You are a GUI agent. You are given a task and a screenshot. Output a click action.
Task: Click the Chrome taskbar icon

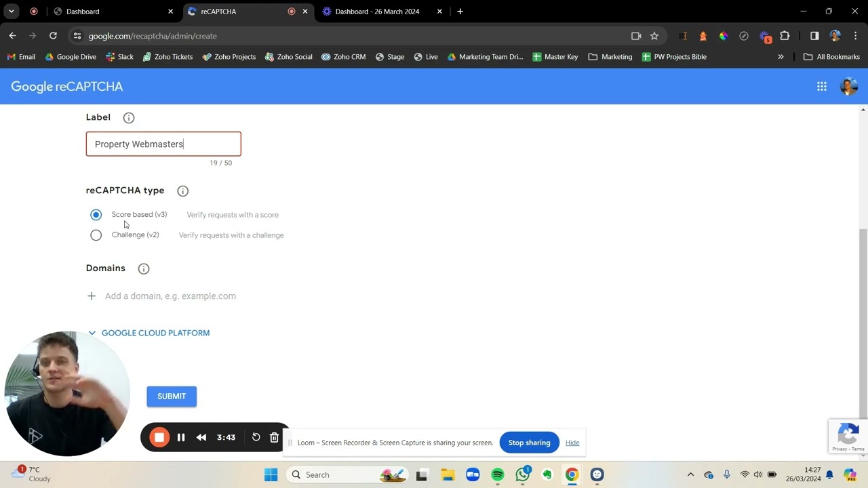tap(572, 474)
